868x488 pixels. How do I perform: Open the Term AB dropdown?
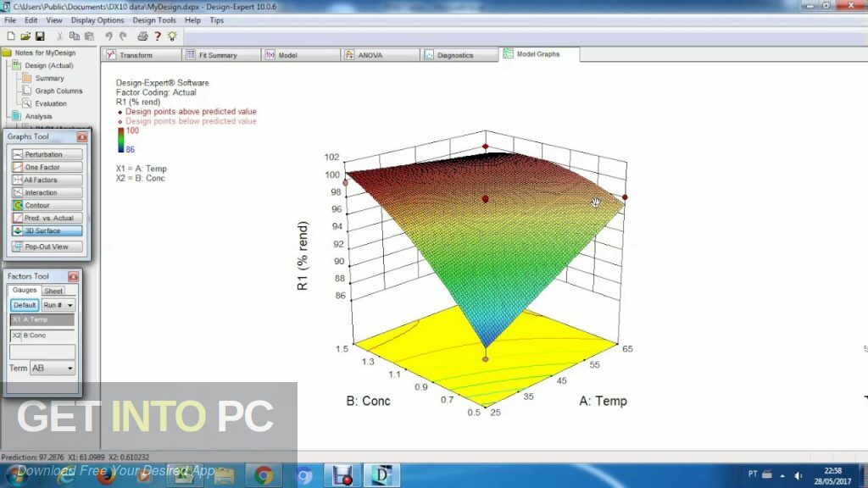click(53, 368)
